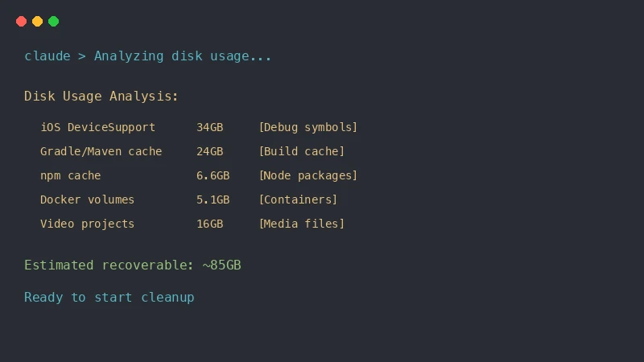Select the "Disk Usage Analysis:" heading
Image resolution: width=644 pixels, height=362 pixels.
101,97
